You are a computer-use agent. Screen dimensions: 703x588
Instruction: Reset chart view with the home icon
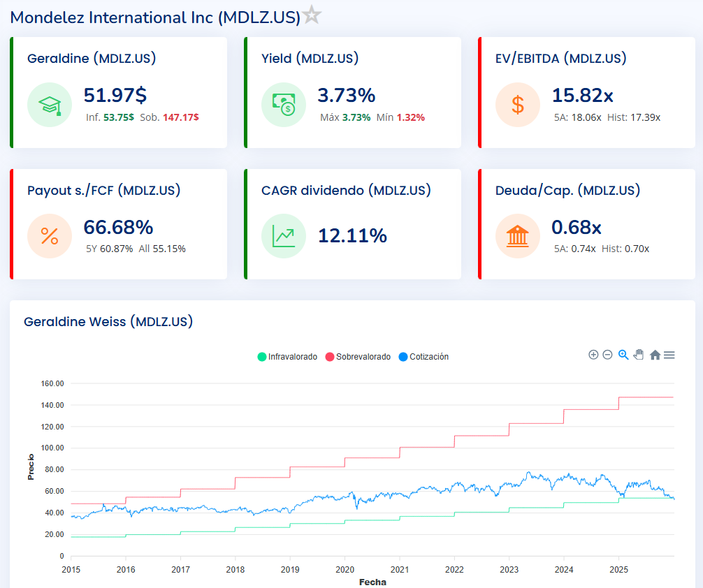[x=655, y=355]
